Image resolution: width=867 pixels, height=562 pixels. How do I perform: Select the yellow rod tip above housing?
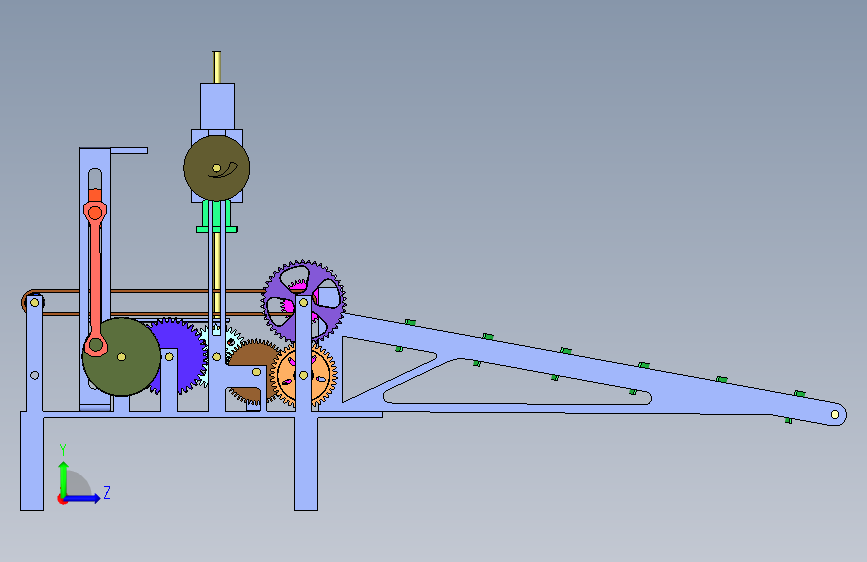[217, 67]
